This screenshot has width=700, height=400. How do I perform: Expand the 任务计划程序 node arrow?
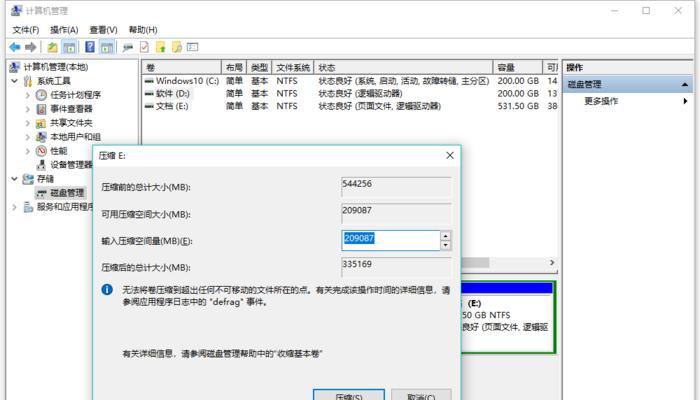click(x=28, y=95)
